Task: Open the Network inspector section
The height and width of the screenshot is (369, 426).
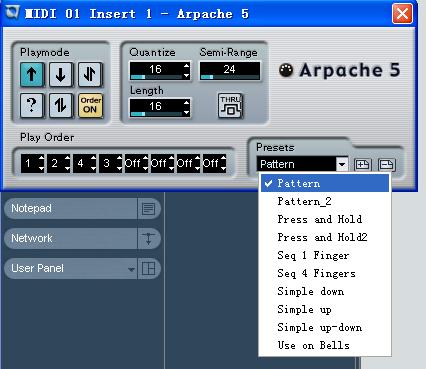Action: pyautogui.click(x=71, y=238)
